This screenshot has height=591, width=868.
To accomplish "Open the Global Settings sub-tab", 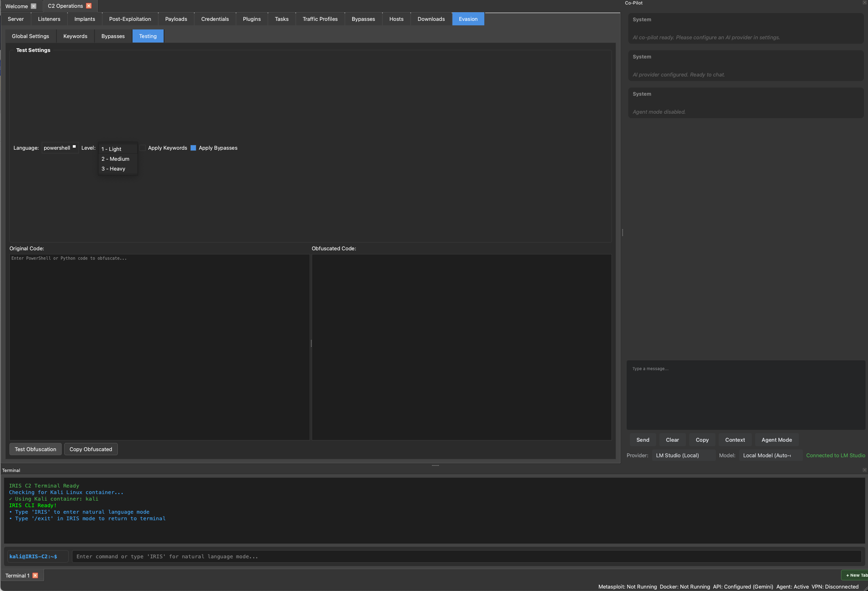I will tap(31, 36).
